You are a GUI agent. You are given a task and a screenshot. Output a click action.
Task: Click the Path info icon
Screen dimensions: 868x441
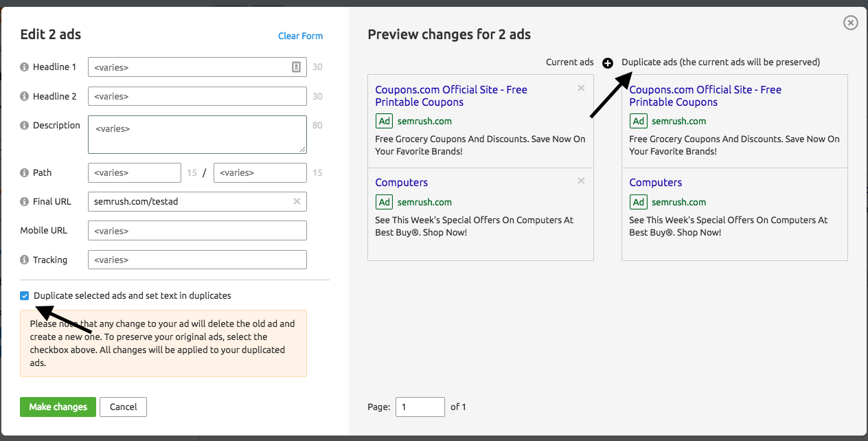pos(25,173)
